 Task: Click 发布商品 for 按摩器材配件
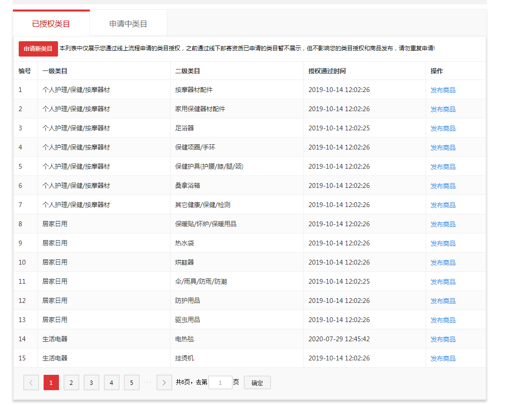[443, 90]
